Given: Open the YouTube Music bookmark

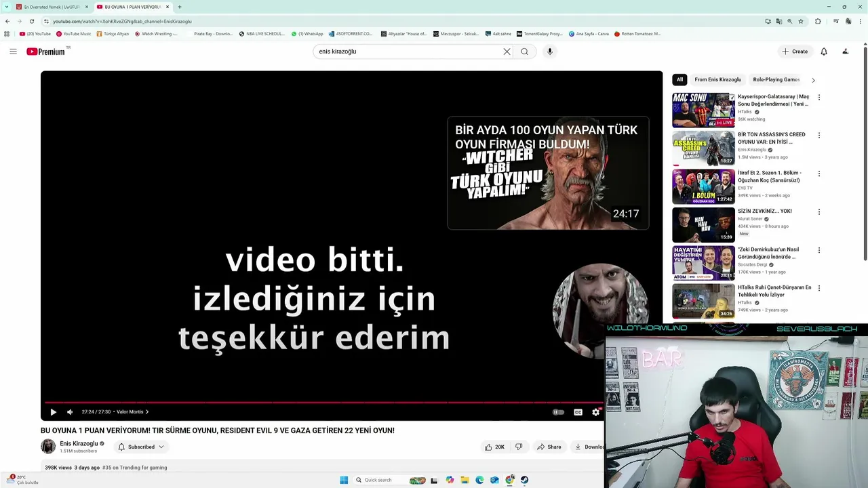Looking at the screenshot, I should coord(73,34).
